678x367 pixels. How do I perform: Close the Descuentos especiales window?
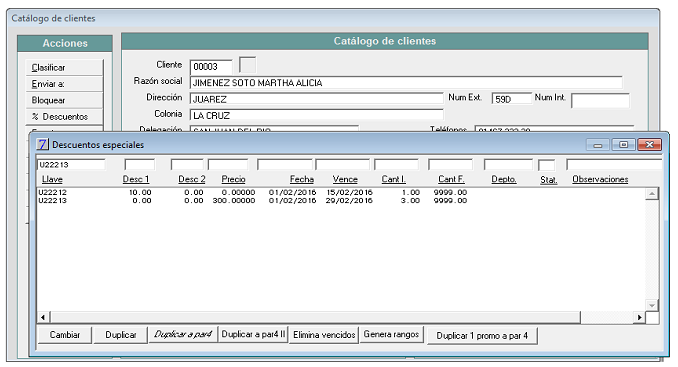pos(649,145)
